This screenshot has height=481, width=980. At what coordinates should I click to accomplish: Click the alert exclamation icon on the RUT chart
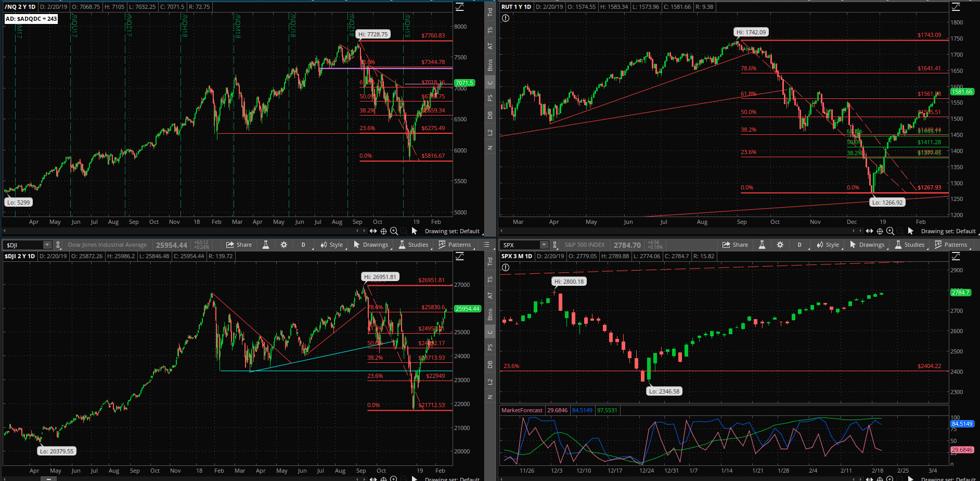click(506, 18)
